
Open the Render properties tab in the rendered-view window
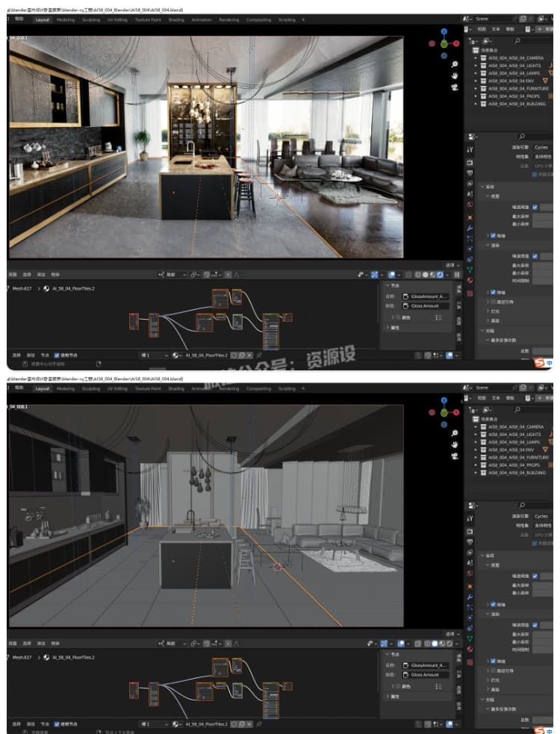click(470, 163)
